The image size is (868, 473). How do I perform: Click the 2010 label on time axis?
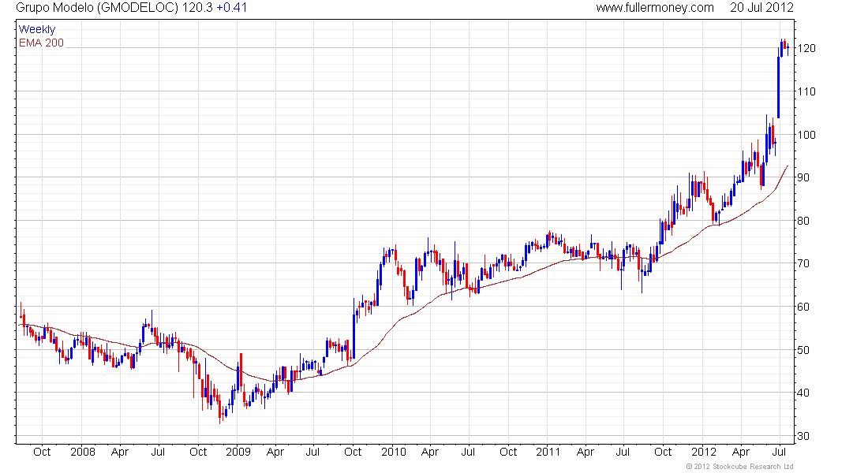click(394, 452)
